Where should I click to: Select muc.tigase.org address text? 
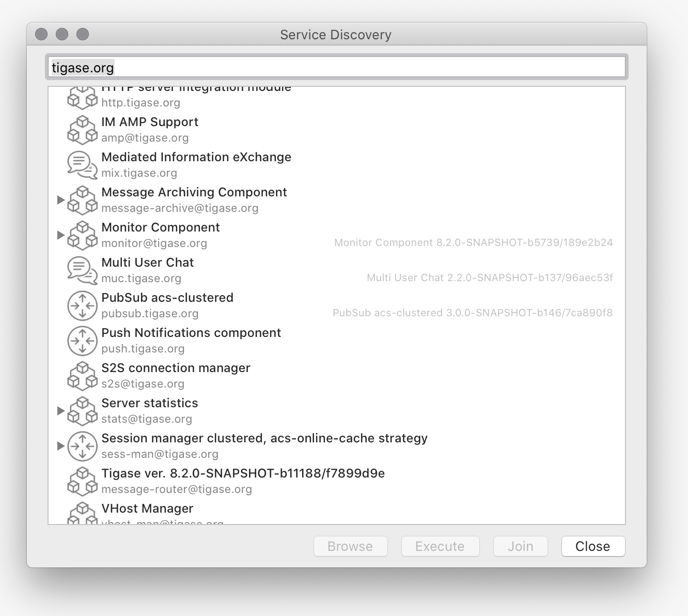pyautogui.click(x=142, y=279)
